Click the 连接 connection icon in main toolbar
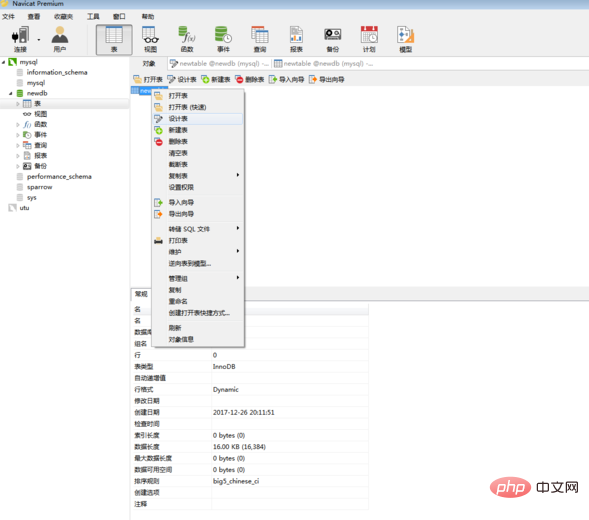The width and height of the screenshot is (589, 520). 20,39
